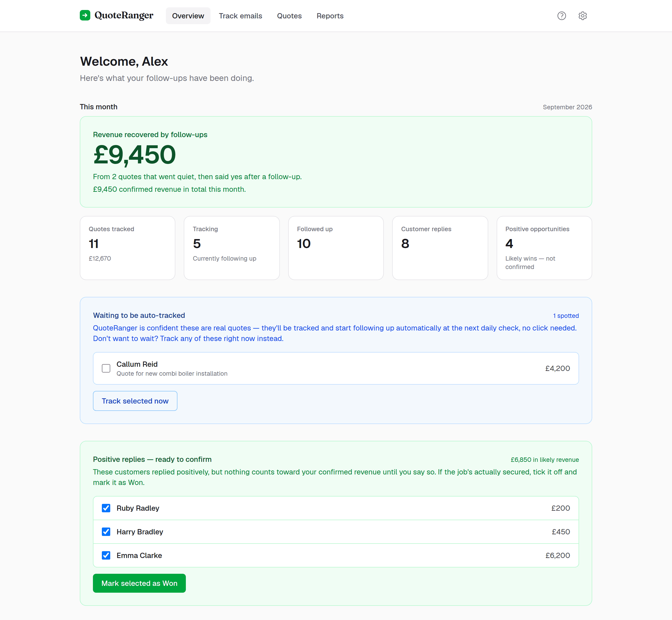Click the Welcome, Alex heading
Image resolution: width=672 pixels, height=620 pixels.
click(x=124, y=61)
